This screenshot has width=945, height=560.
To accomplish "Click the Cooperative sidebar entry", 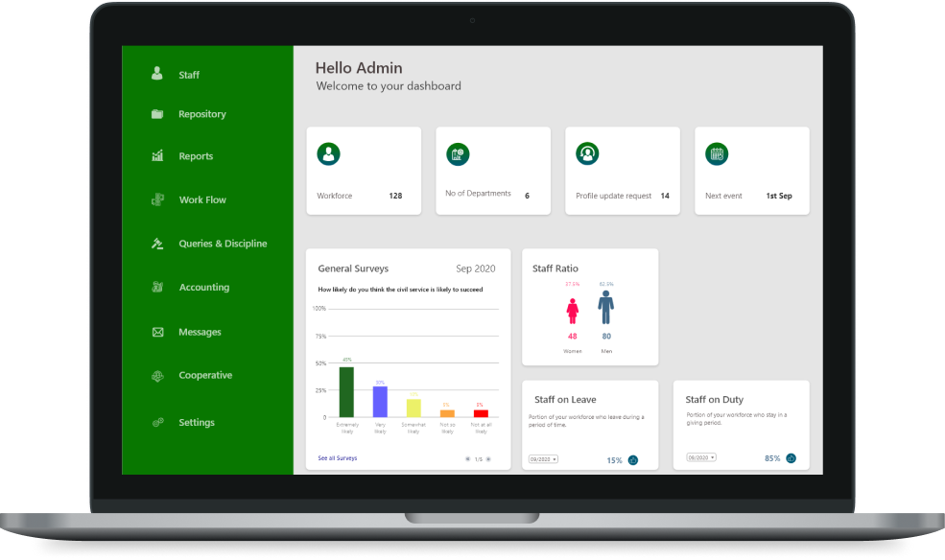I will 156,375.
